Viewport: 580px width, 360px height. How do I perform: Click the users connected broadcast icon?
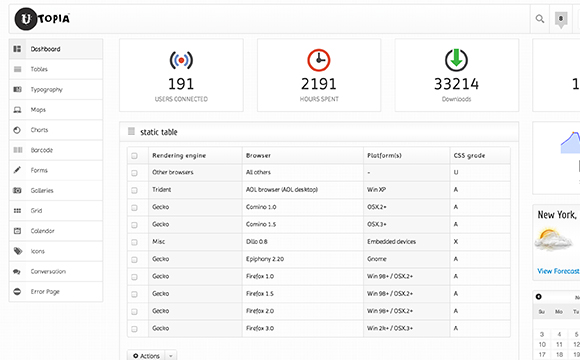point(181,60)
